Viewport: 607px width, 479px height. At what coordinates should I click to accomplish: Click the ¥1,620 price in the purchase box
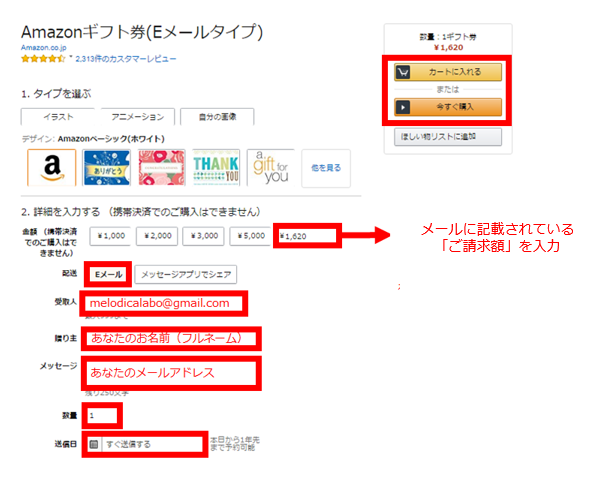click(448, 48)
